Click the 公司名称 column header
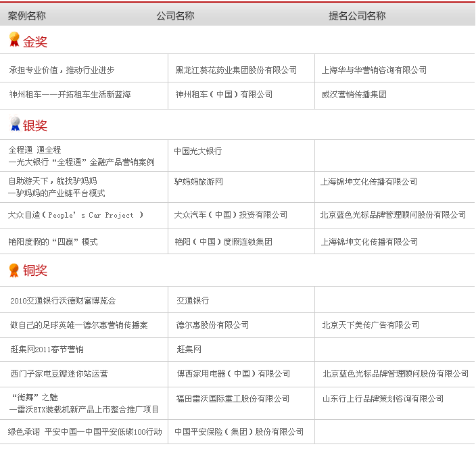 175,16
